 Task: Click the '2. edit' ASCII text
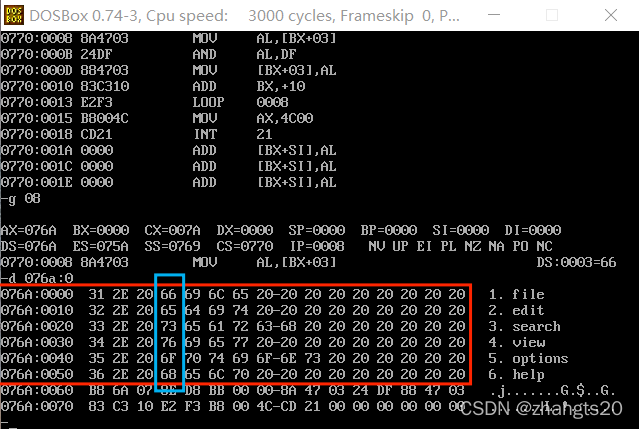[x=516, y=310]
